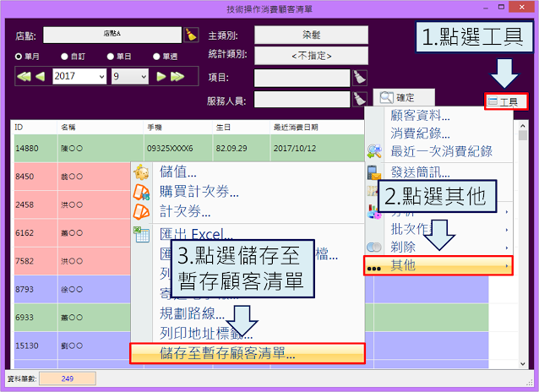
Task: Click the 資料筆數 count field showing 249
Action: pos(68,378)
